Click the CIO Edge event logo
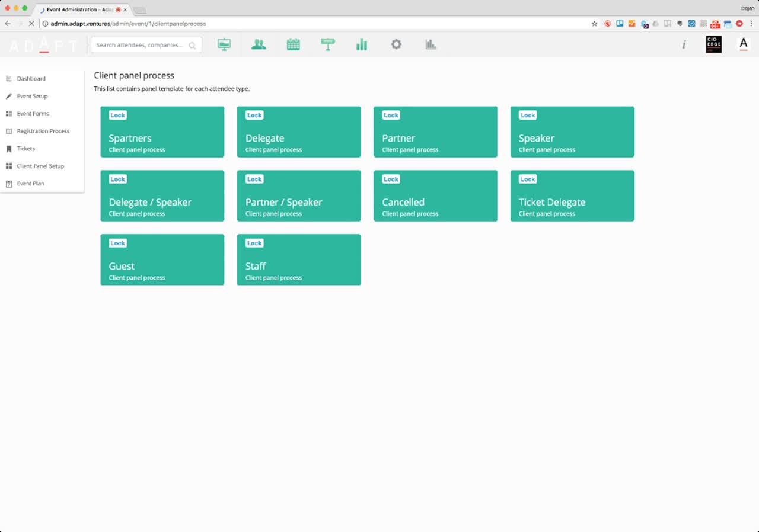Image resolution: width=759 pixels, height=532 pixels. pyautogui.click(x=714, y=44)
